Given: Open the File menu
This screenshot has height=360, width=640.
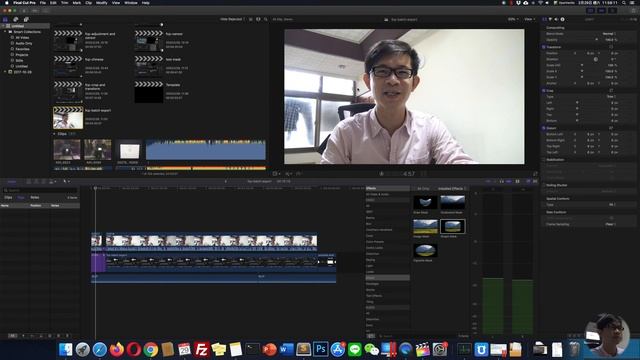Looking at the screenshot, I should 43,2.
